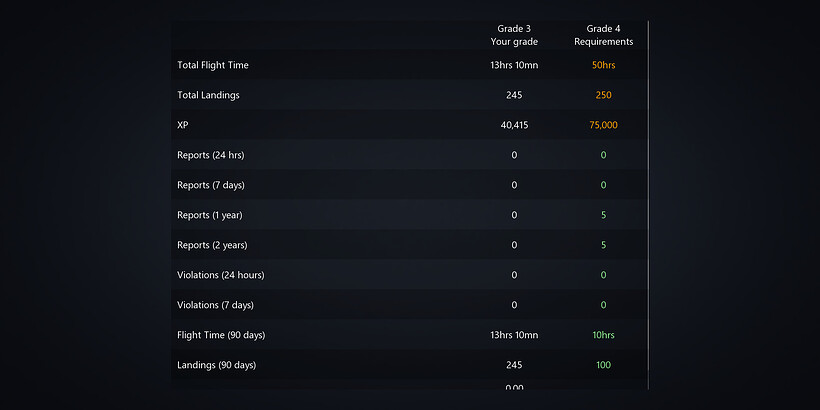This screenshot has height=410, width=820.
Task: Select Reports (1 year) row
Action: click(x=210, y=215)
